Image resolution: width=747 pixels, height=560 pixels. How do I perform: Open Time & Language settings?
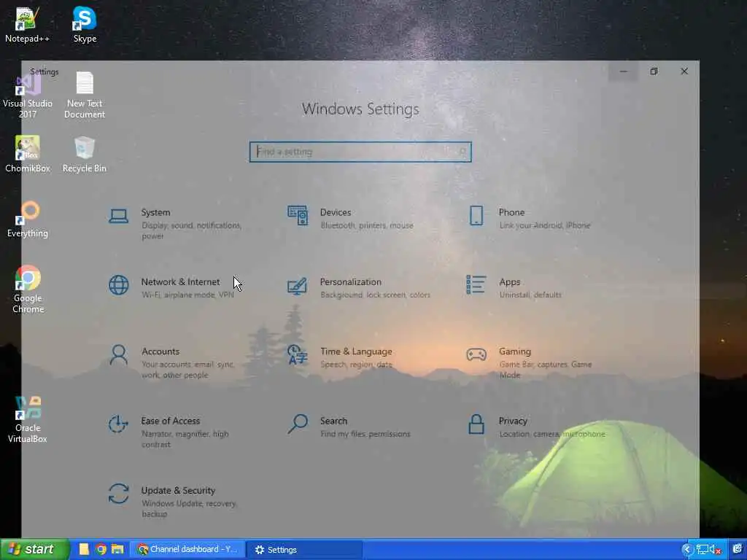340,357
